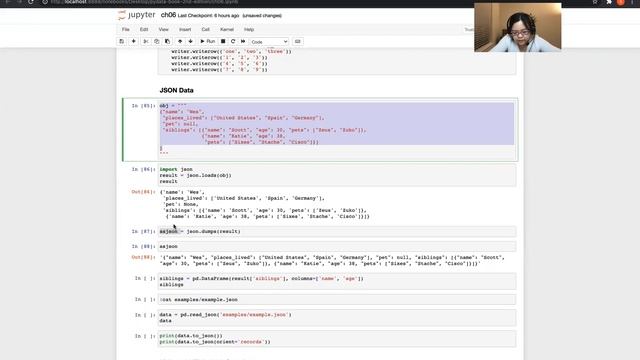
Task: Open the Kernel menu
Action: pos(227,29)
